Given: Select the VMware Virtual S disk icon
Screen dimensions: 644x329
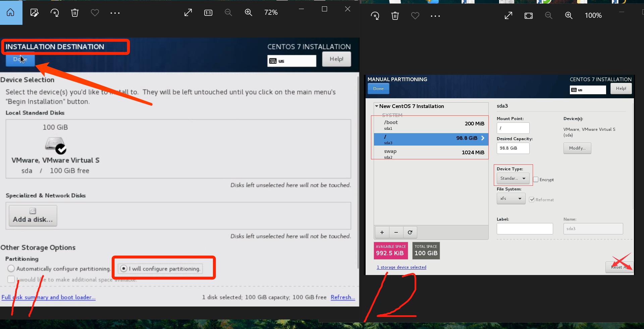Looking at the screenshot, I should pos(56,145).
